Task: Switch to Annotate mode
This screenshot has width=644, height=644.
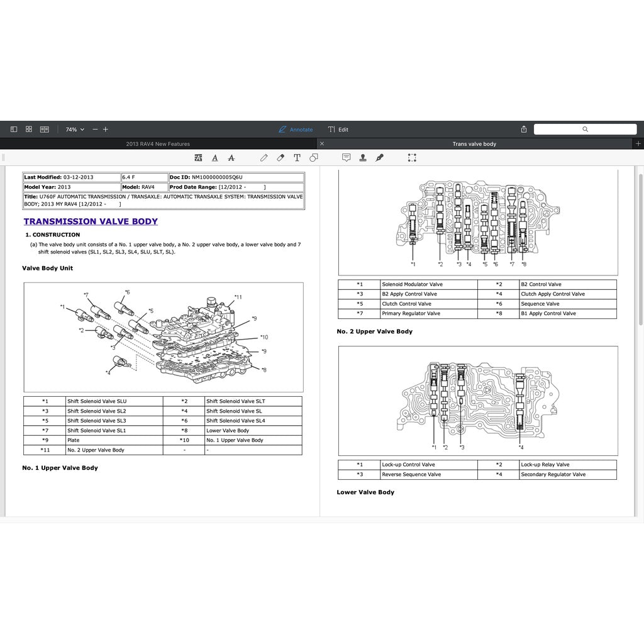Action: click(296, 130)
